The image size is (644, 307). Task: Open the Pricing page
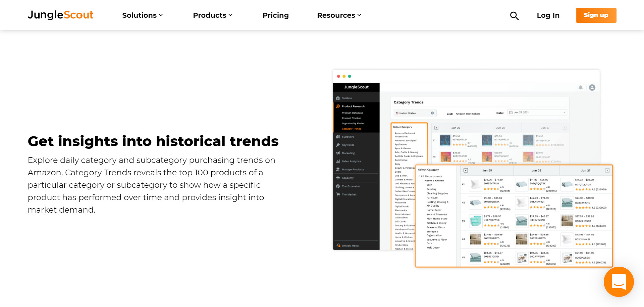click(276, 15)
